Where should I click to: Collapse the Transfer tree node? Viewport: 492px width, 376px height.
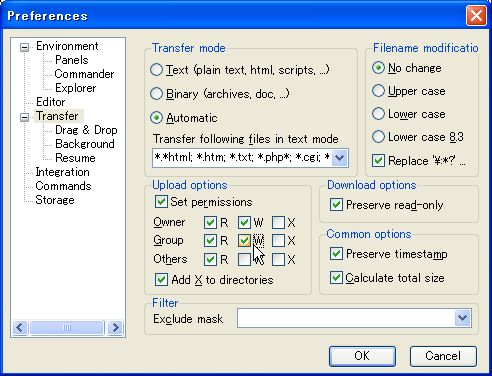coord(24,117)
